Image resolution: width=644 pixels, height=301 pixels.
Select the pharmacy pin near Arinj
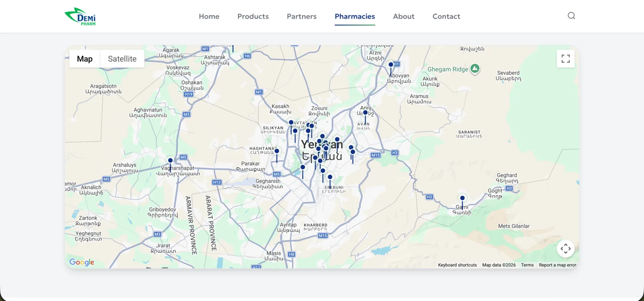(x=365, y=113)
